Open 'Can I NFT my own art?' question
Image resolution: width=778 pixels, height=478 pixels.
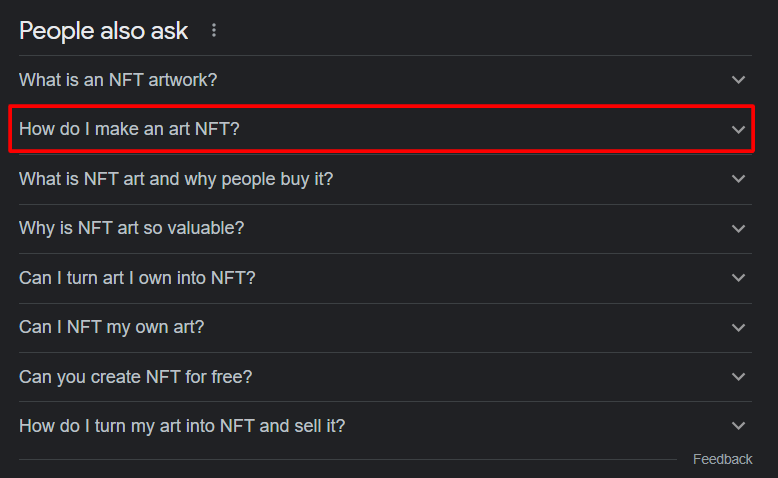tap(111, 327)
